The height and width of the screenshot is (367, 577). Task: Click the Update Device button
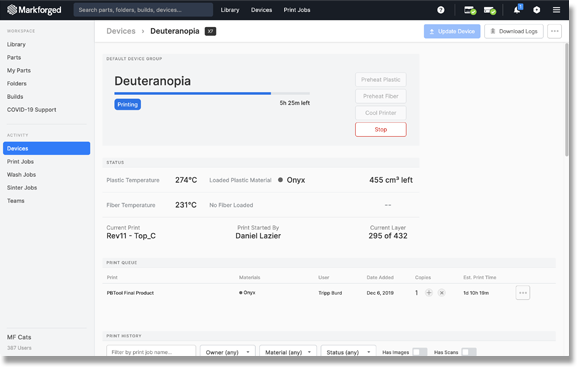point(452,31)
